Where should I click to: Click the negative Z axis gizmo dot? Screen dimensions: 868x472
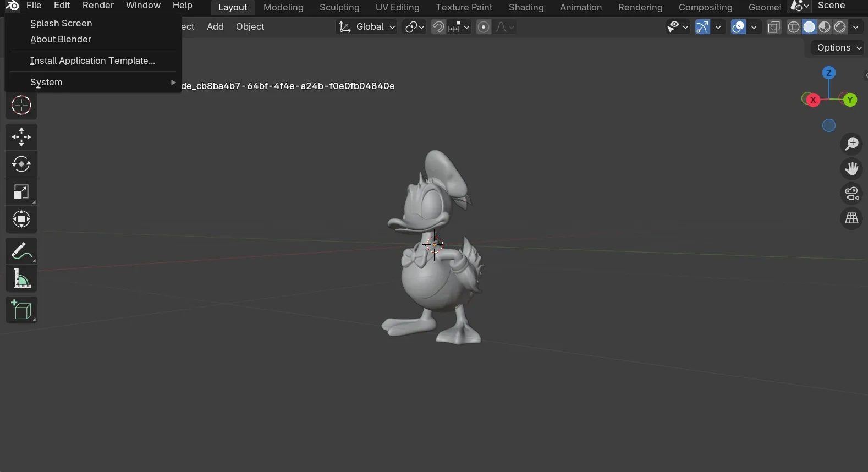(x=829, y=125)
